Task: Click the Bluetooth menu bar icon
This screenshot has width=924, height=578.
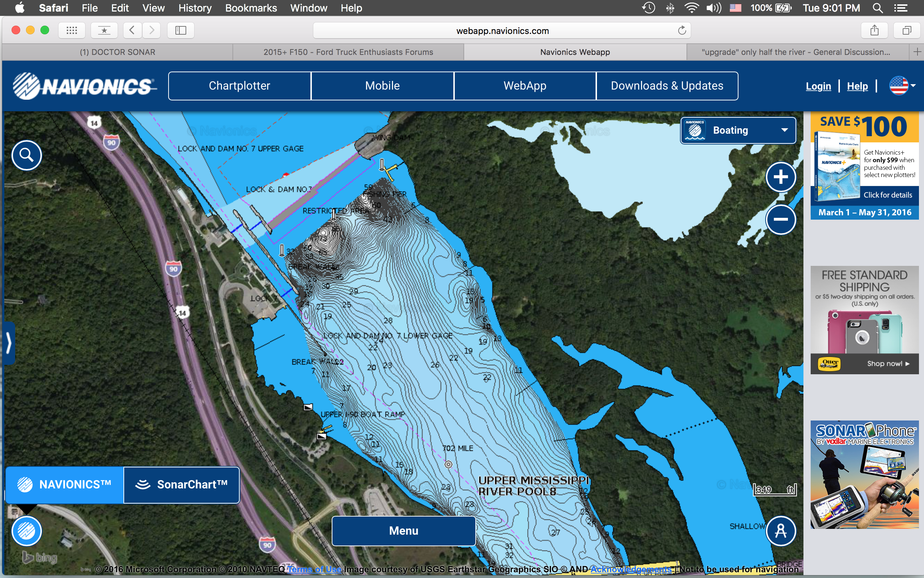Action: [670, 8]
